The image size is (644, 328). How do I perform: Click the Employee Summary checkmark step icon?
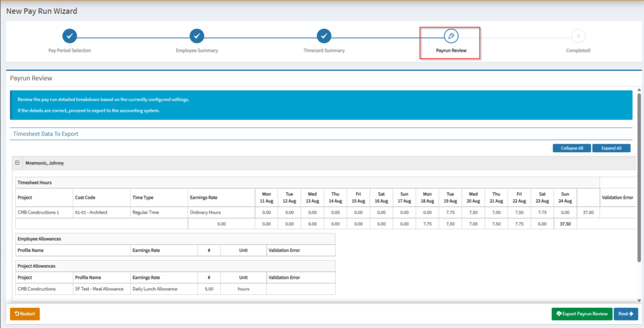tap(197, 36)
